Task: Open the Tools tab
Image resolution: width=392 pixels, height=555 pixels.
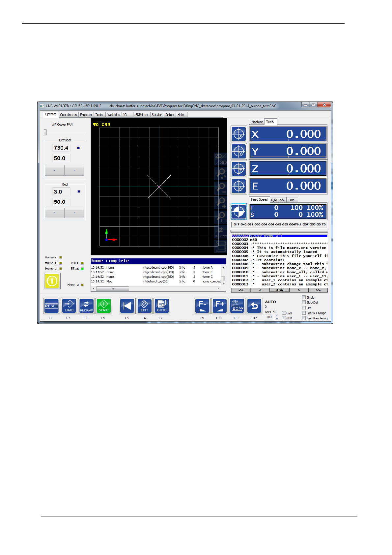Action: coord(99,115)
